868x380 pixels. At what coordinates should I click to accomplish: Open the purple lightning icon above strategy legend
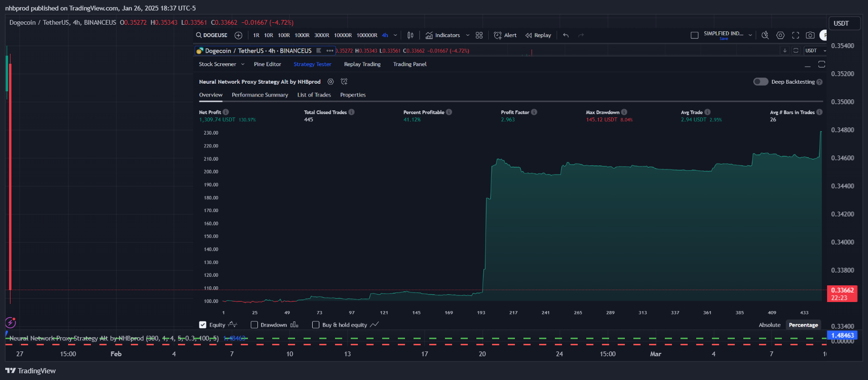pyautogui.click(x=10, y=323)
